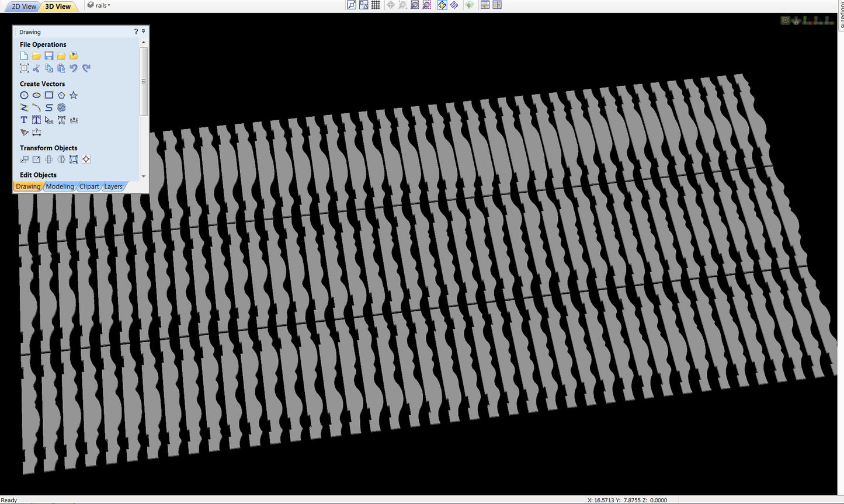Click the Save file icon
The width and height of the screenshot is (844, 504).
[x=49, y=56]
